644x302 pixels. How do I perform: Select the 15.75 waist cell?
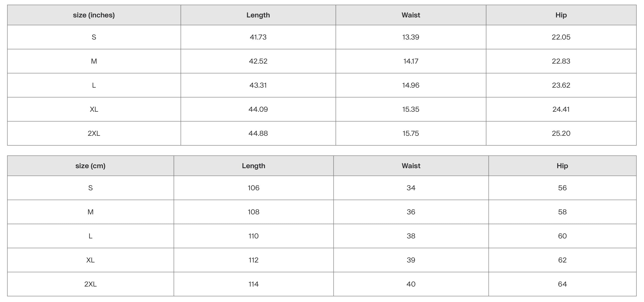coord(411,133)
